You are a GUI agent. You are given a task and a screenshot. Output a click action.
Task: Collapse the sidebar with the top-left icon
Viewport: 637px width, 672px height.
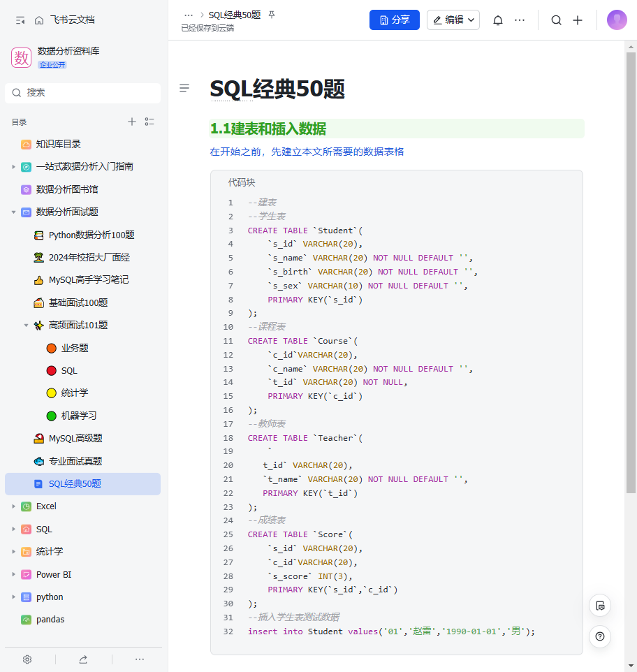[19, 20]
